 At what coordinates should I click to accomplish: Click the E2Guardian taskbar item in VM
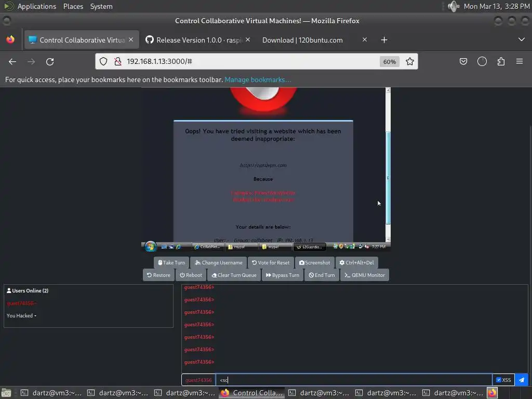pyautogui.click(x=310, y=247)
